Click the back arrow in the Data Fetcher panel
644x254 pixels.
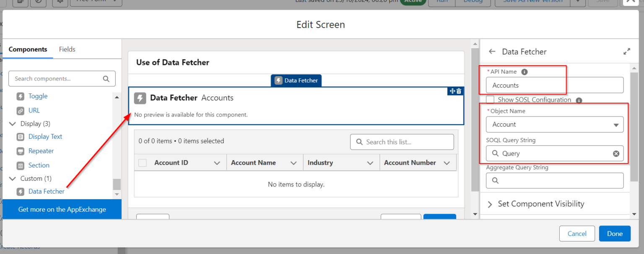[492, 51]
